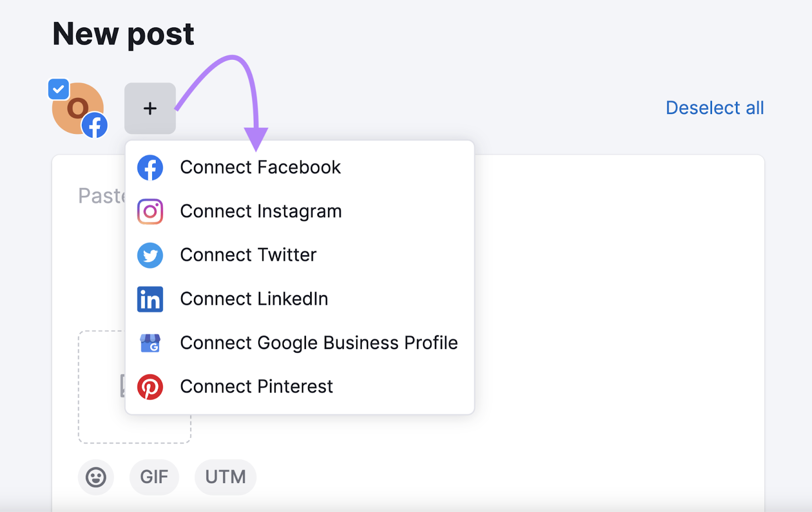Click the Deselect all link
This screenshot has height=512, width=812.
coord(715,108)
